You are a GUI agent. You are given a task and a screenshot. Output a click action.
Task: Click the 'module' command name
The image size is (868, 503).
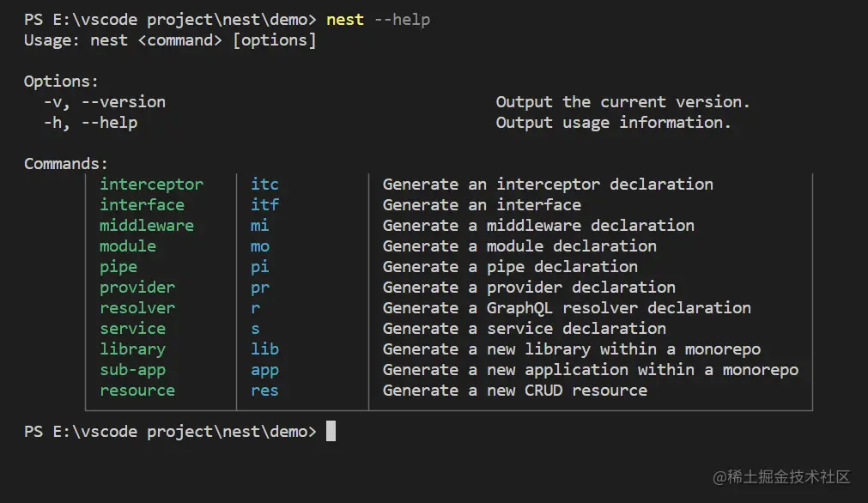[x=128, y=245]
